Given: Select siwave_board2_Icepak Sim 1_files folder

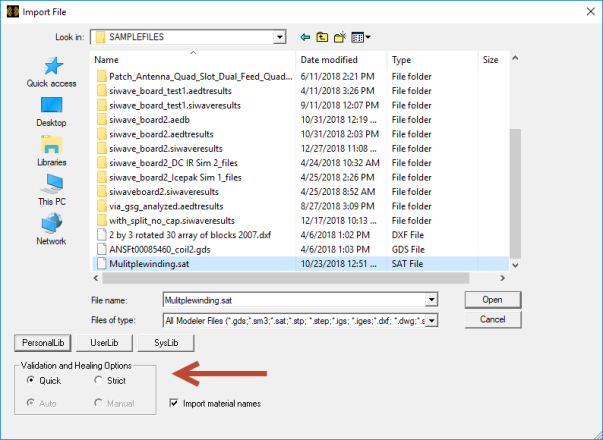Looking at the screenshot, I should click(x=169, y=178).
